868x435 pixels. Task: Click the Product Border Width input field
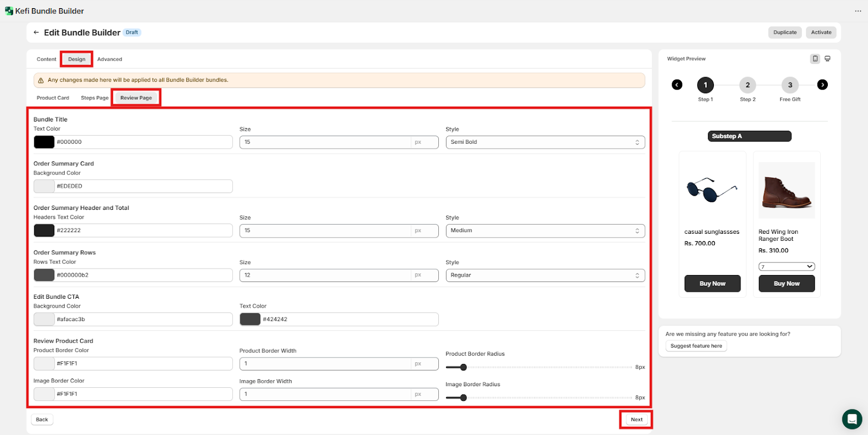click(325, 363)
